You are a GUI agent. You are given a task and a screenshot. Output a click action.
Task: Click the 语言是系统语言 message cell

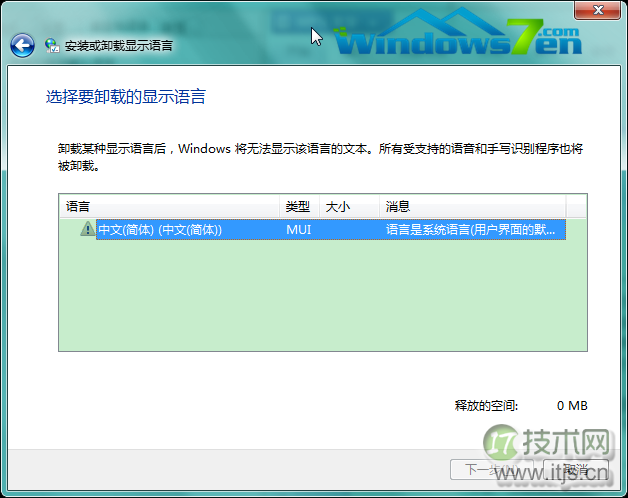point(471,230)
